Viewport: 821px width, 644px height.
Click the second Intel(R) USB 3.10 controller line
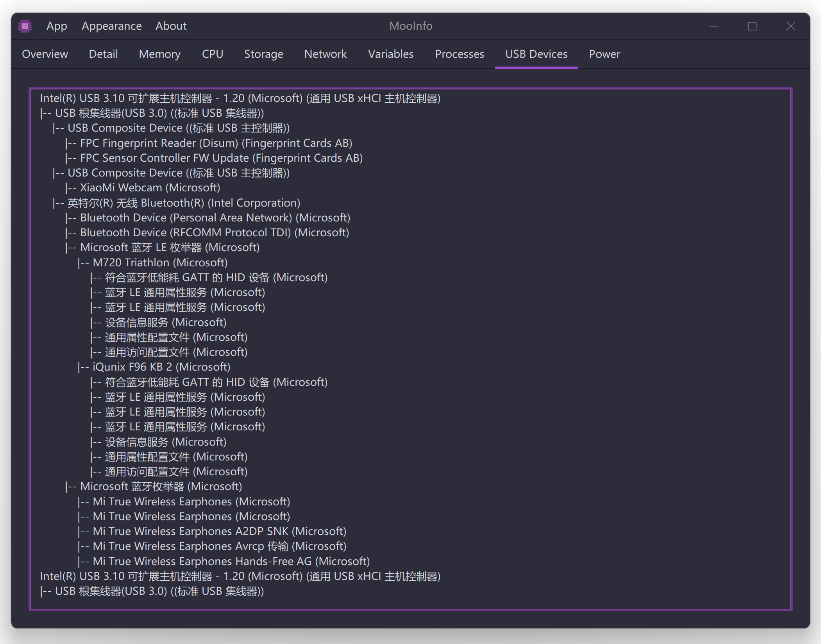[240, 576]
